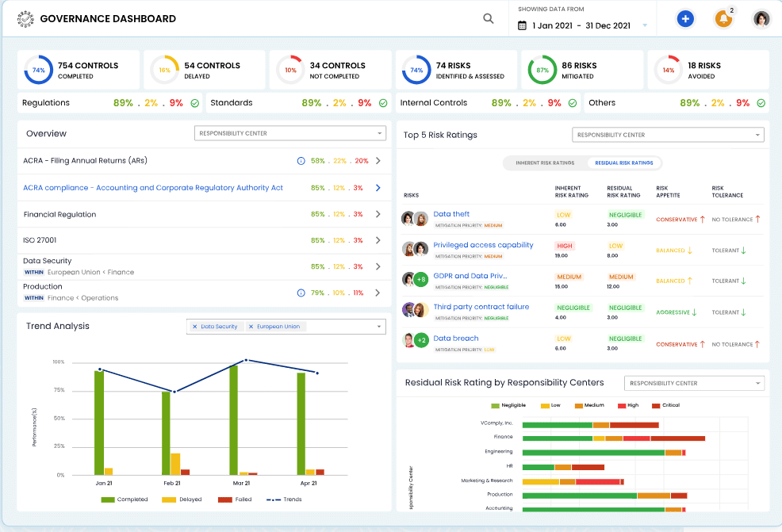The height and width of the screenshot is (532, 782).
Task: Click the governance dashboard logo icon
Action: pos(25,17)
